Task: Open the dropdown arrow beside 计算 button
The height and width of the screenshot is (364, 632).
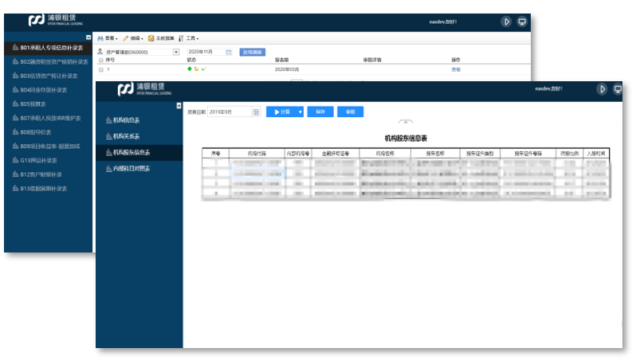Action: pyautogui.click(x=300, y=112)
